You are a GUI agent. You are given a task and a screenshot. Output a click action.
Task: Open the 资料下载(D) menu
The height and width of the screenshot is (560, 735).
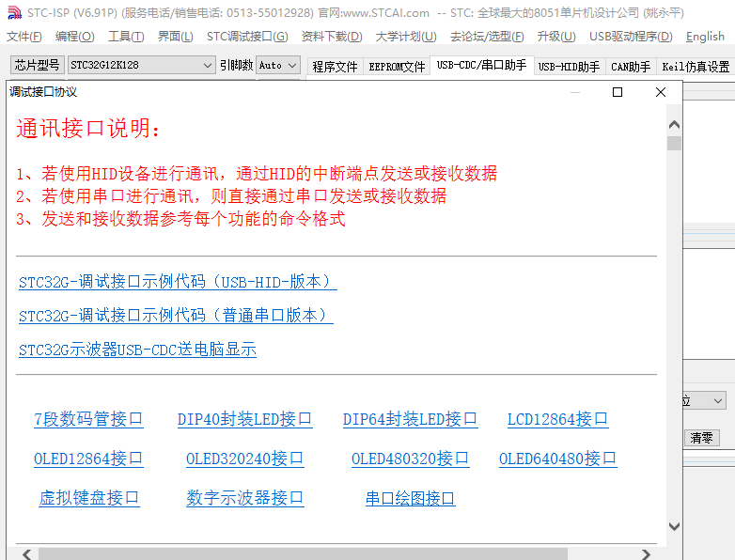pyautogui.click(x=332, y=37)
